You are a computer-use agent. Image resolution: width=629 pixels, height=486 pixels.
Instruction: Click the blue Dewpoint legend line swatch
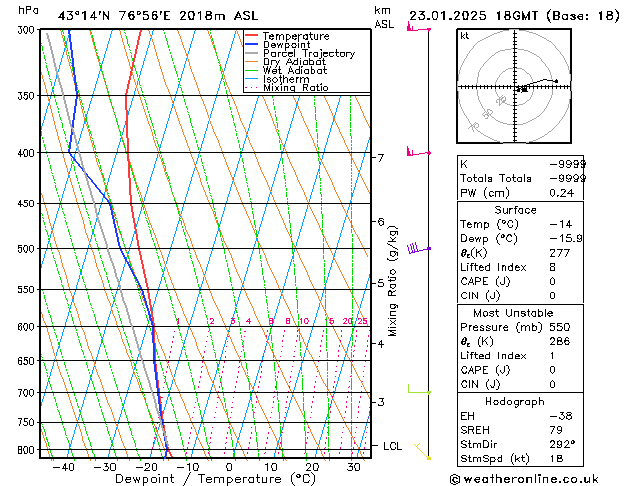click(x=252, y=44)
